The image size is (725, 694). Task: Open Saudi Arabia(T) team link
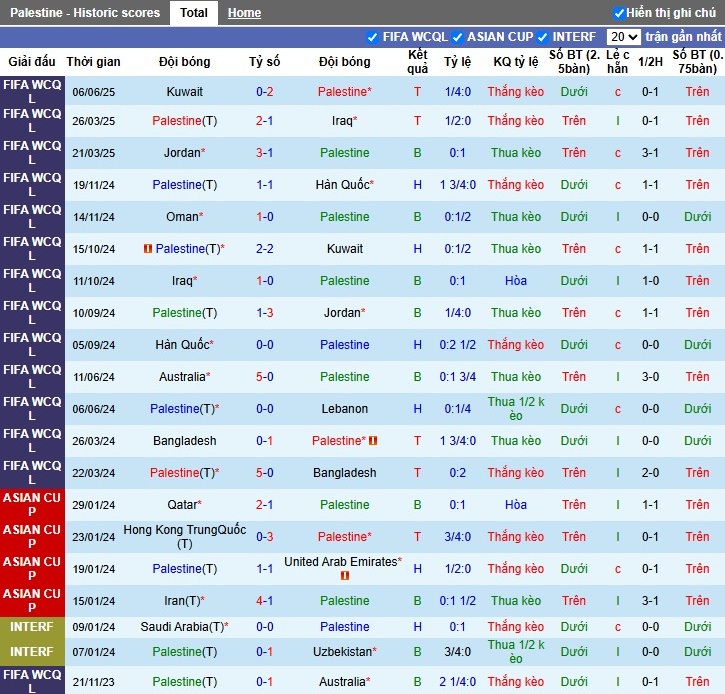point(184,626)
